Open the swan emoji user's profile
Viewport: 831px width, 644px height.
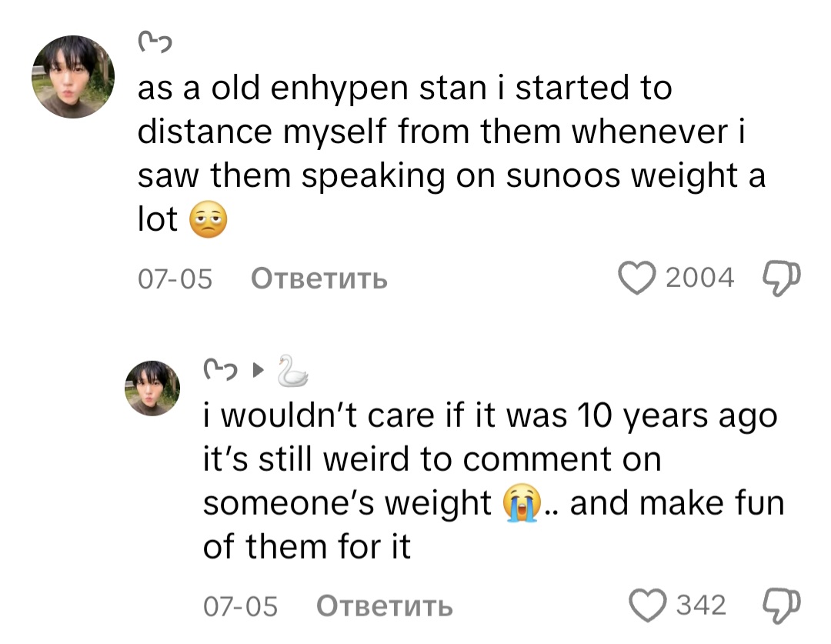292,371
